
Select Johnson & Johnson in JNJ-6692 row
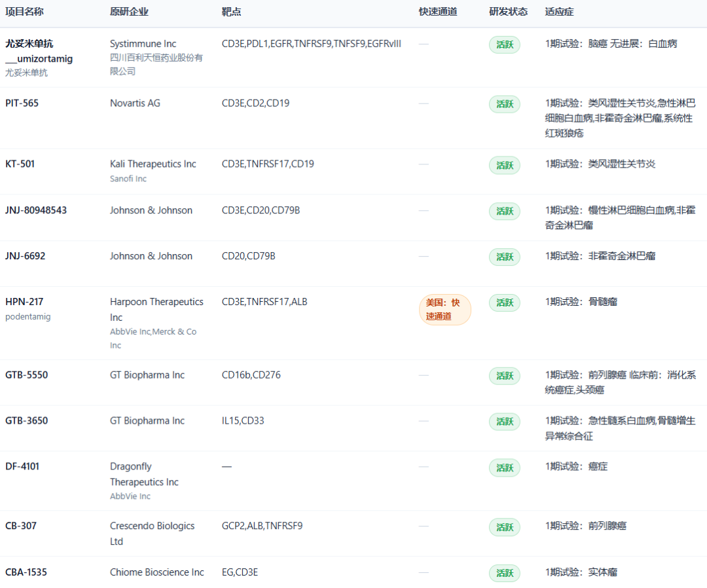[151, 256]
